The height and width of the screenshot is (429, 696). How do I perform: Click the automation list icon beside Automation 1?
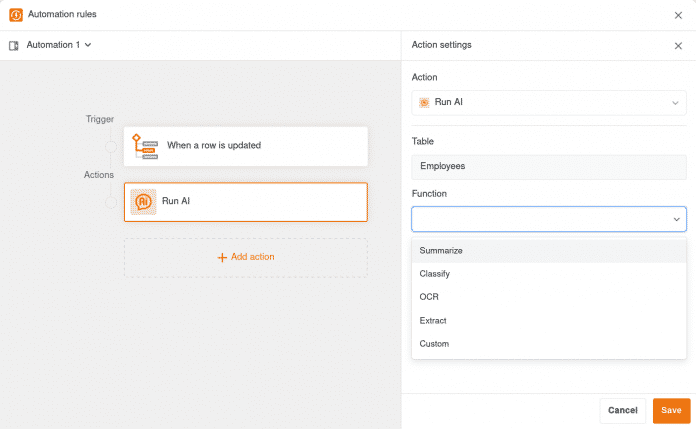[14, 45]
